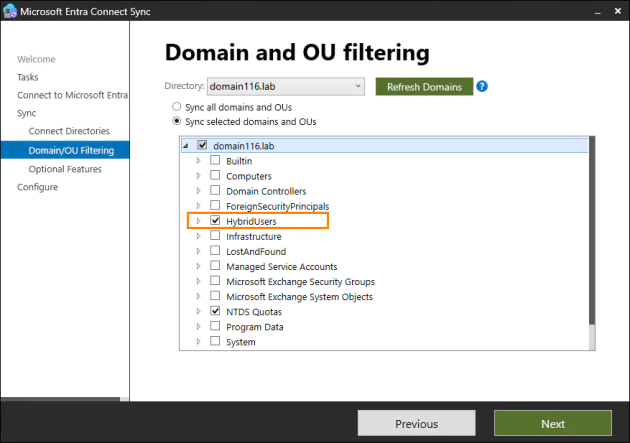
Task: Select Domain/OU Filtering step
Action: (65, 150)
